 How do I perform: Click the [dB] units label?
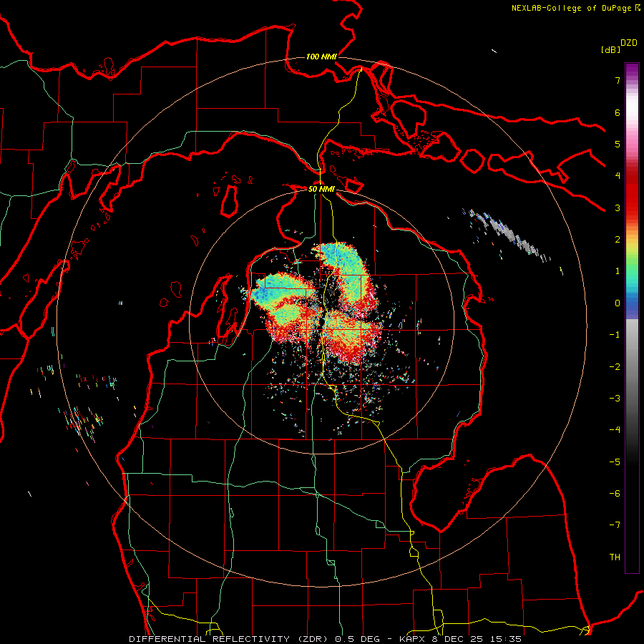click(x=610, y=49)
